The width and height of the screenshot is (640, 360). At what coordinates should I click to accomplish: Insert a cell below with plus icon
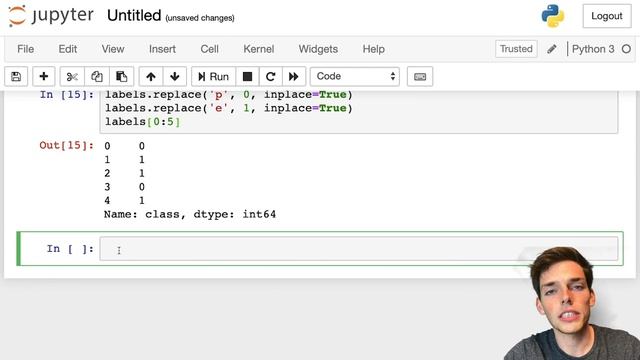tap(44, 76)
